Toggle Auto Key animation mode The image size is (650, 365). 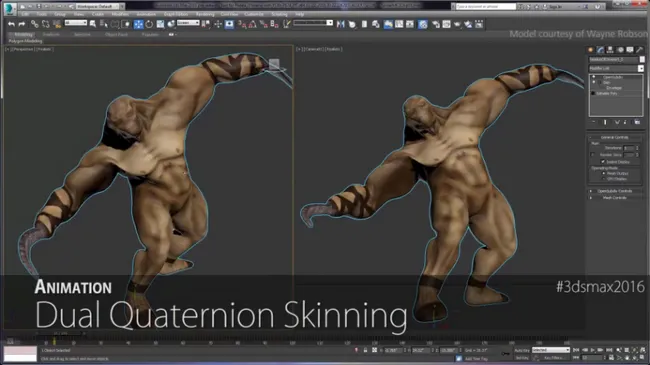click(522, 350)
